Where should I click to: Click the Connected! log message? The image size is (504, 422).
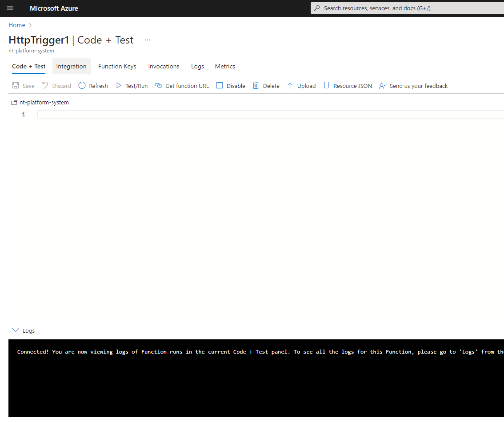(x=260, y=352)
